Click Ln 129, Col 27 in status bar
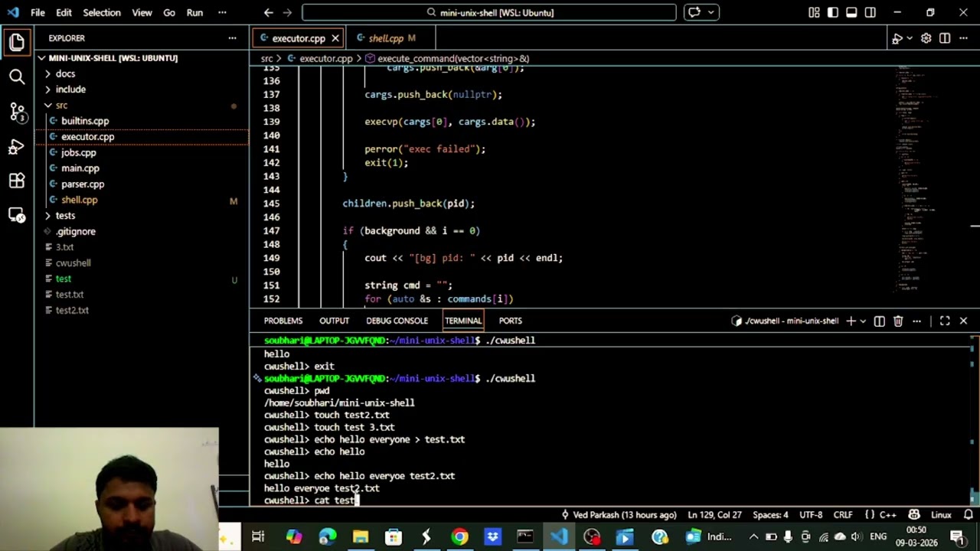The height and width of the screenshot is (551, 980). pos(714,515)
